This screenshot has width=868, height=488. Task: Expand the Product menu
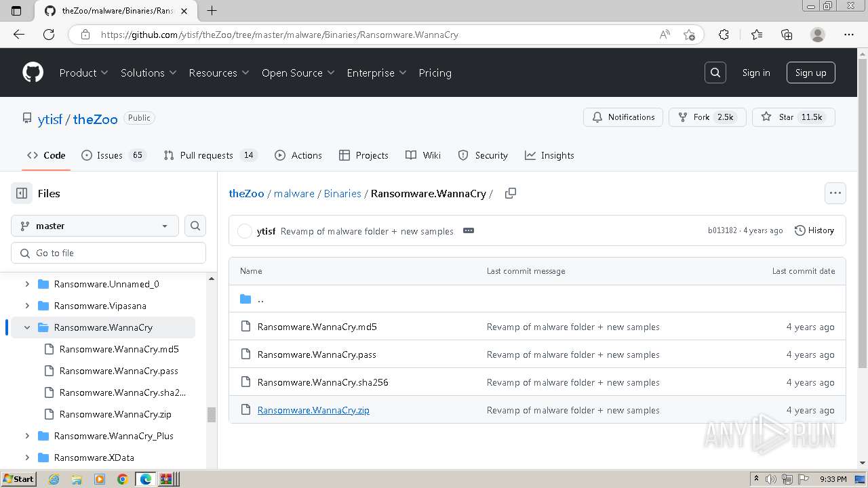tap(83, 73)
